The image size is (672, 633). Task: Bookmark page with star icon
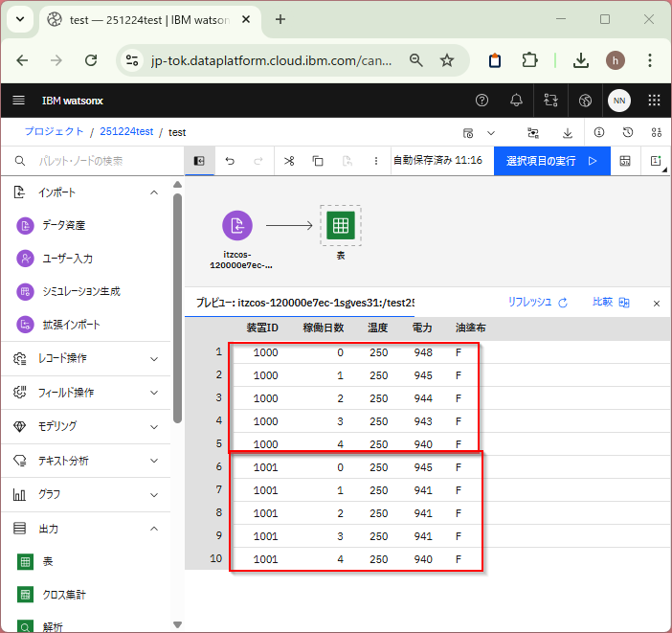447,60
